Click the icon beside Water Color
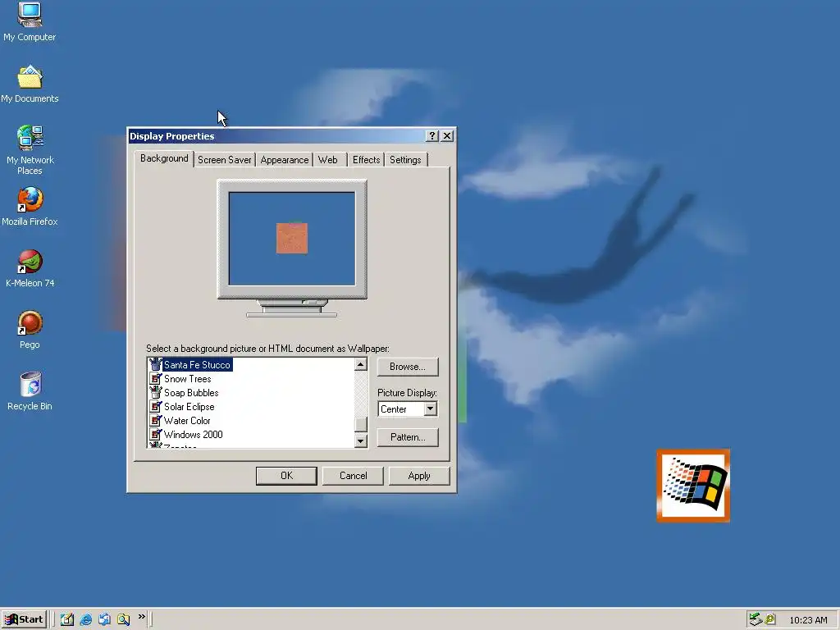Viewport: 840px width, 630px height. [155, 421]
